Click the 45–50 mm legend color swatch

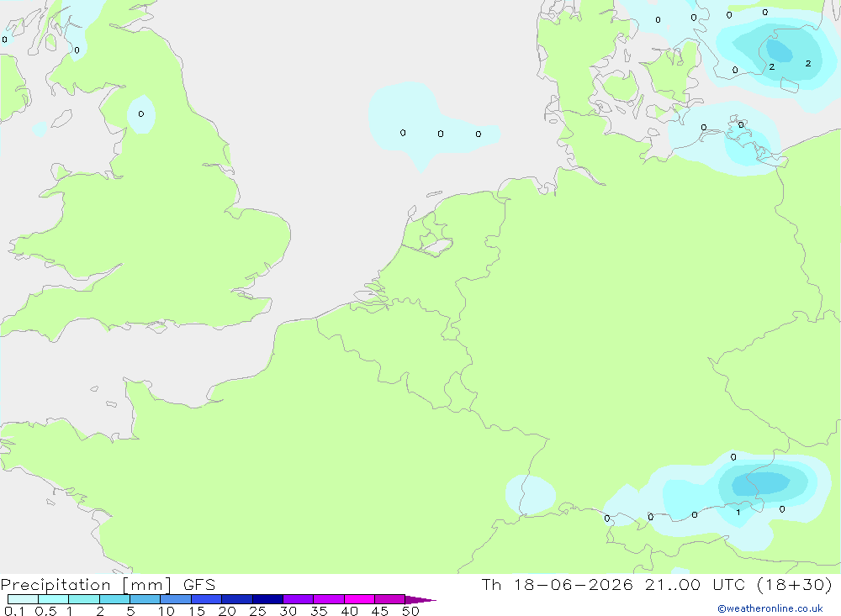pos(390,599)
